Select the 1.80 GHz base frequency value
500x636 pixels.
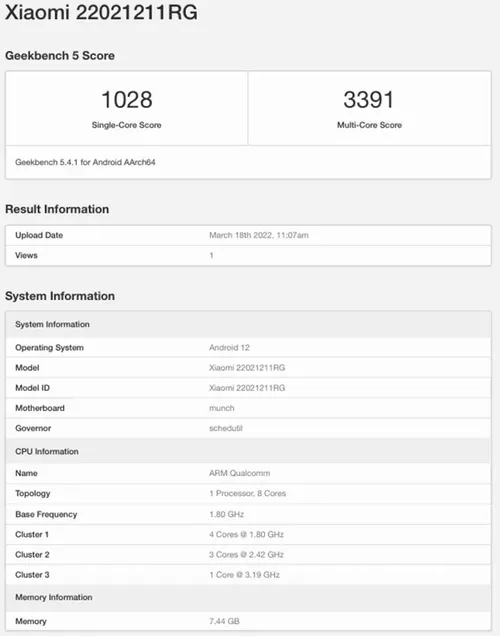[226, 514]
